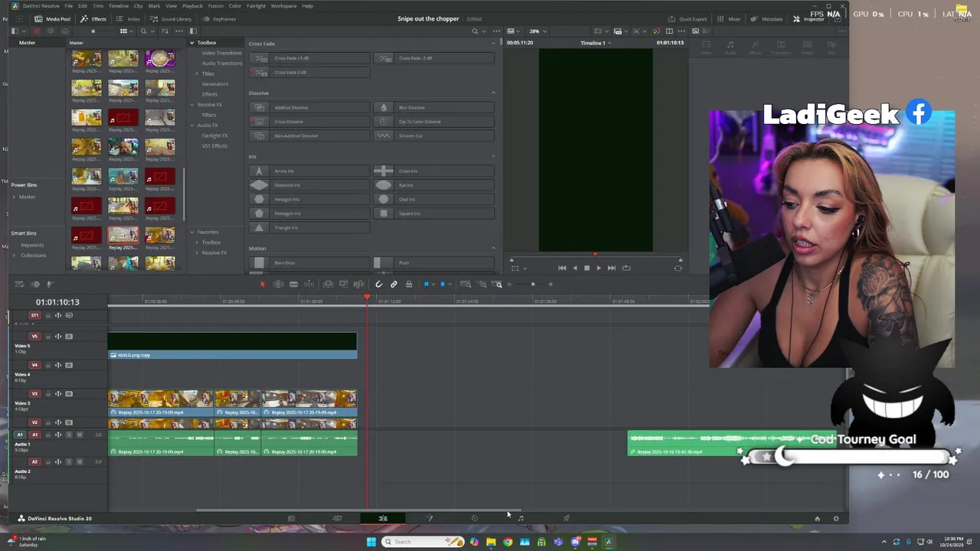980x551 pixels.
Task: Select the Eye Iris transition
Action: click(x=433, y=185)
